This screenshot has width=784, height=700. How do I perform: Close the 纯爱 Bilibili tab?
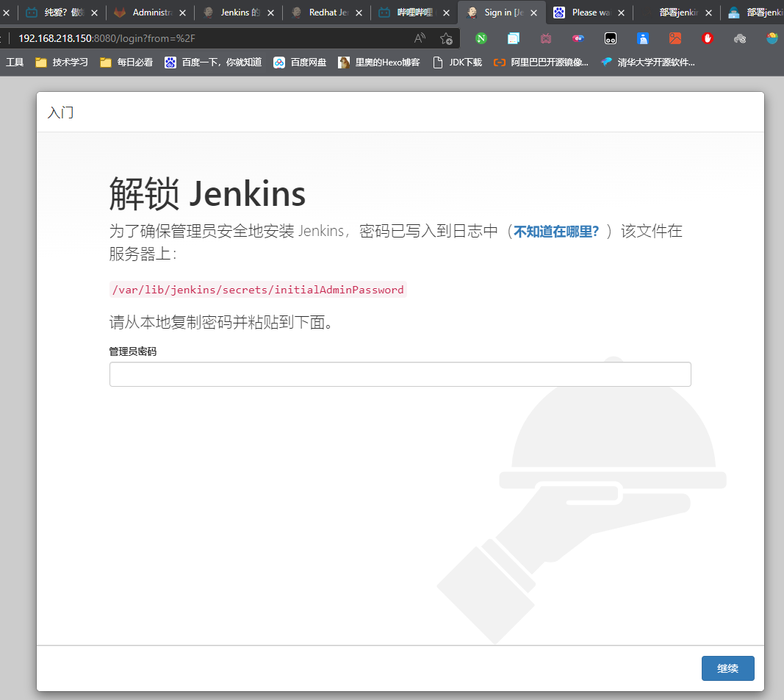95,13
